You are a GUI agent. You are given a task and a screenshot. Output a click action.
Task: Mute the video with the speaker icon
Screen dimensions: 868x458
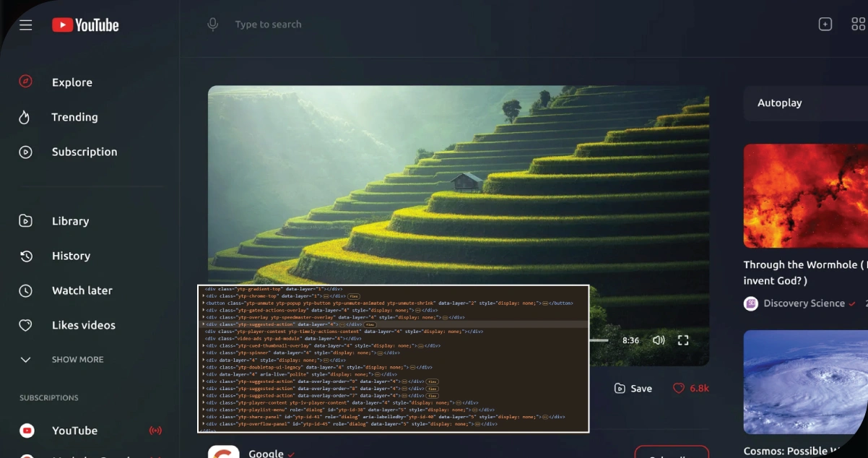click(658, 340)
